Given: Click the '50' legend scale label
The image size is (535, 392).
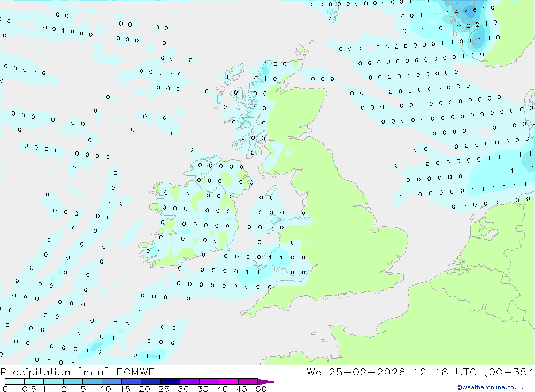Looking at the screenshot, I should [x=261, y=389].
